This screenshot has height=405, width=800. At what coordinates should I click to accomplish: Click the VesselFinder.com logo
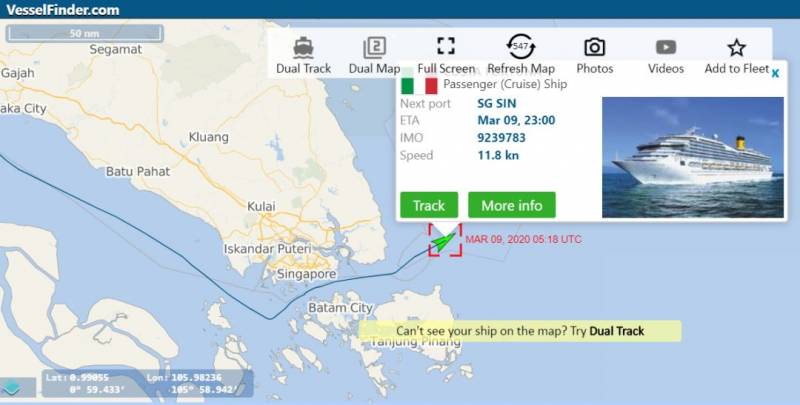click(x=63, y=10)
